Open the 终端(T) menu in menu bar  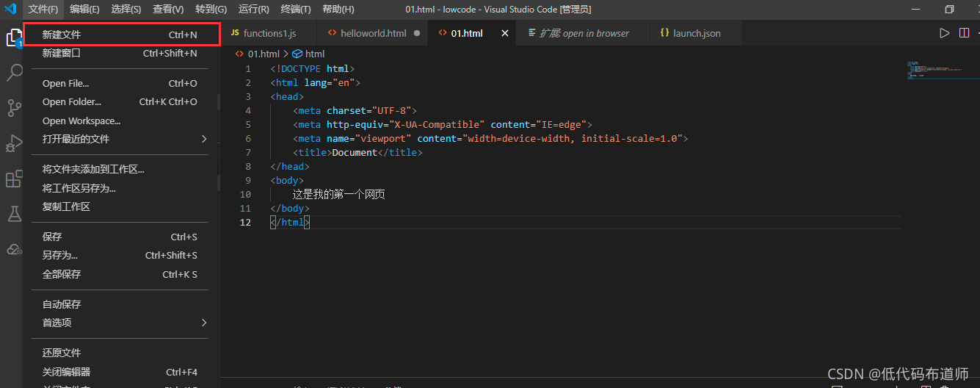point(296,9)
